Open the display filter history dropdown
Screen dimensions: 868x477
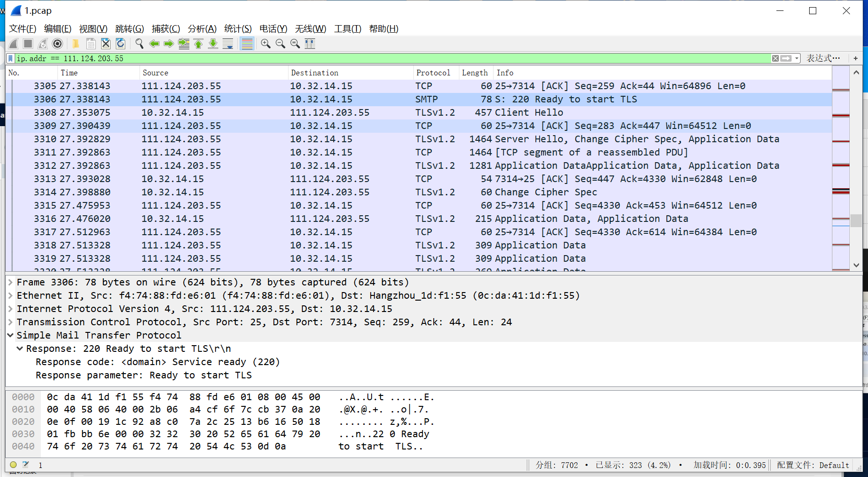[797, 58]
